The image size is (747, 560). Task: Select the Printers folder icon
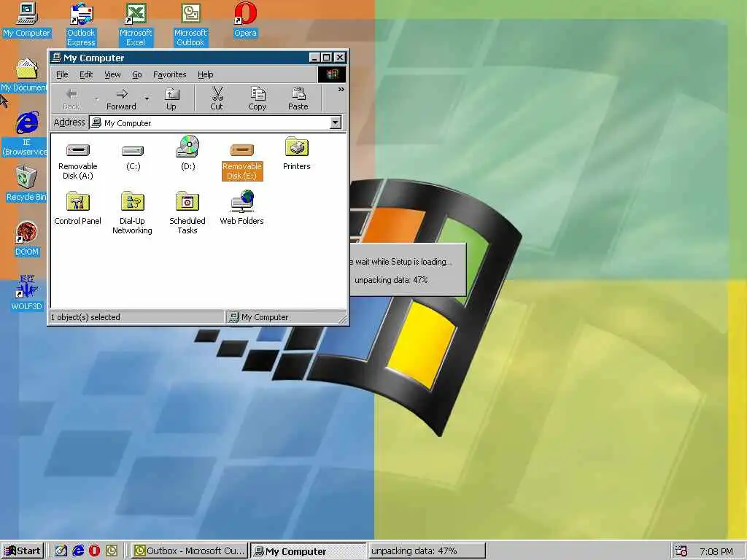297,147
